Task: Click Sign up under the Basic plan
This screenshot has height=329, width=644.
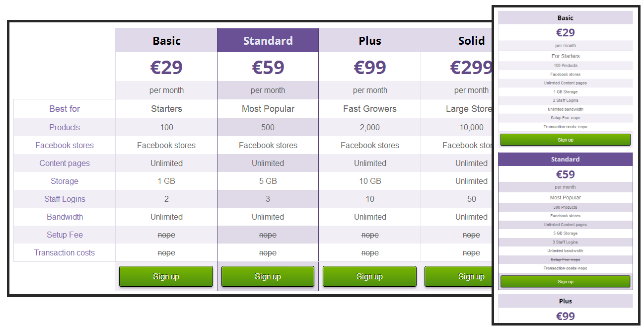Action: tap(166, 276)
